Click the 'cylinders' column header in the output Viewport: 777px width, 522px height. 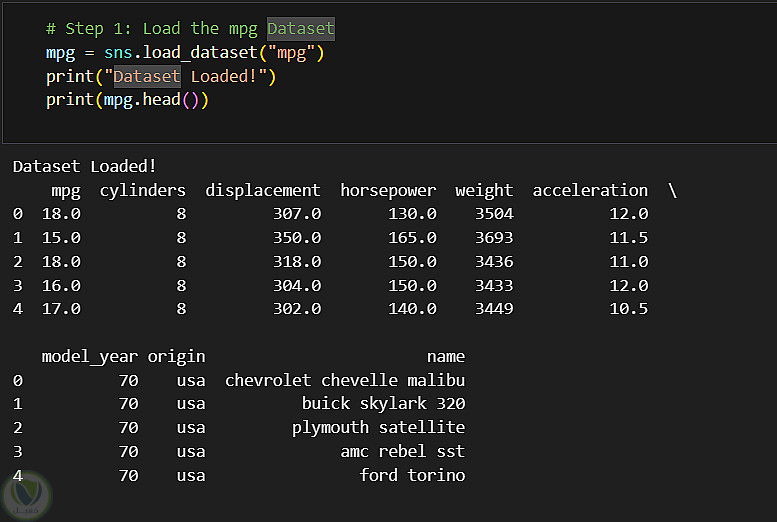(142, 190)
